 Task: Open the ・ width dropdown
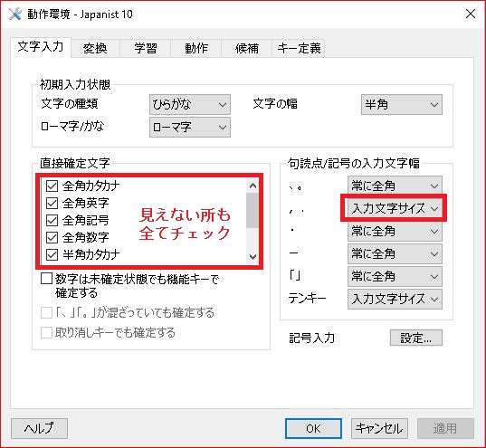coord(395,232)
